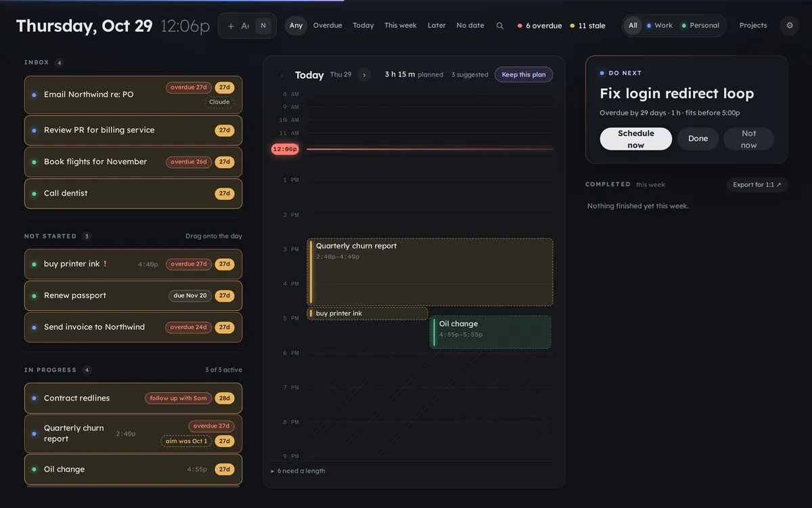Open the buy printer ink calendar block
Image resolution: width=812 pixels, height=508 pixels.
(367, 314)
